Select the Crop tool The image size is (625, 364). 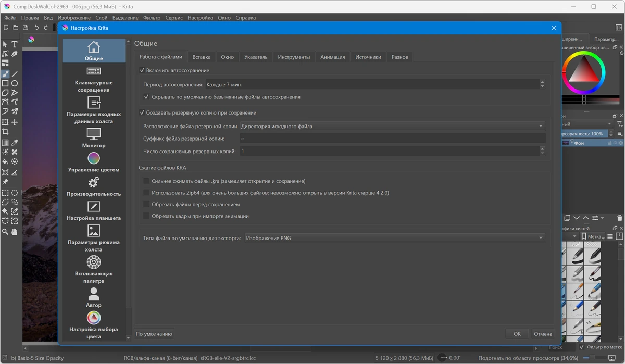coord(5,132)
